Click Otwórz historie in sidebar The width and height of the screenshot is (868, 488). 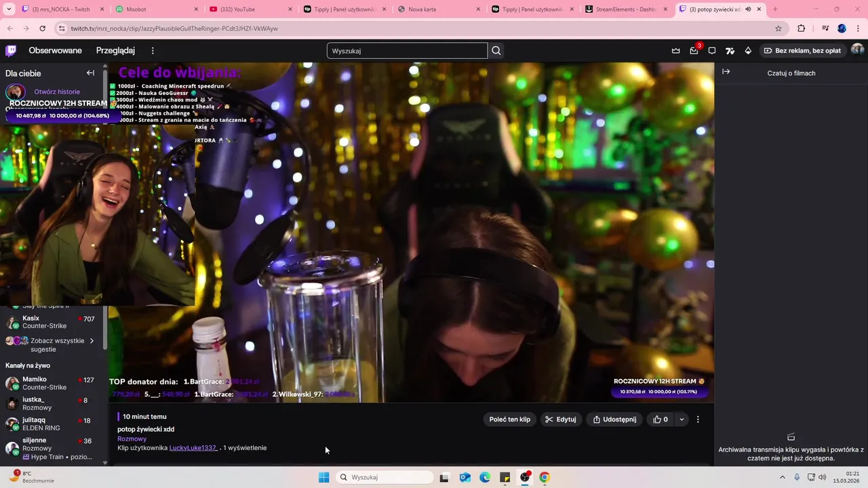[57, 91]
